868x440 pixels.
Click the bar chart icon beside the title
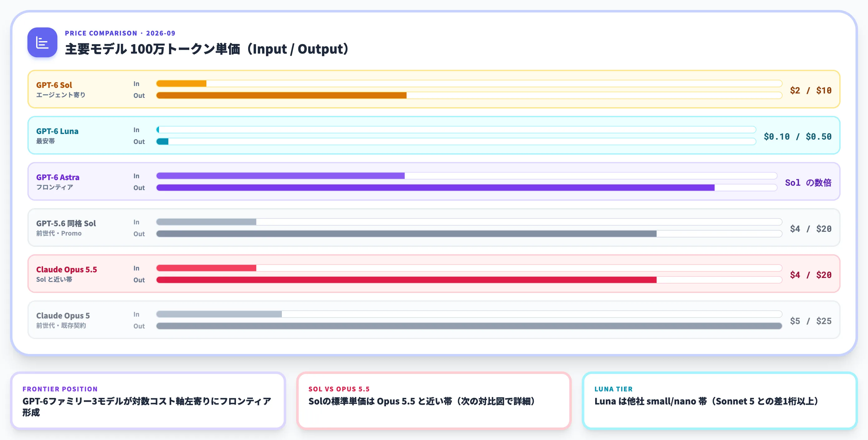click(42, 42)
